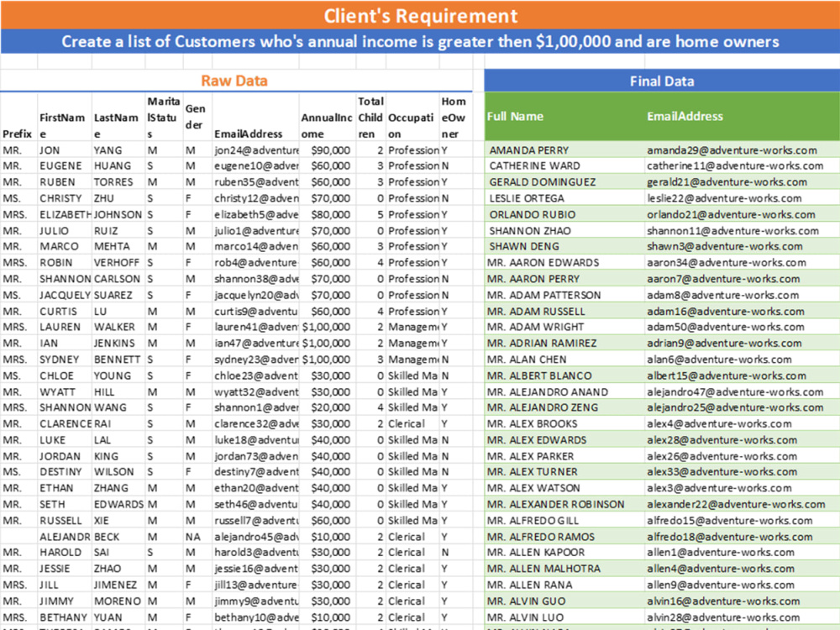Select the SETH first name cell
840x630 pixels.
click(65, 504)
